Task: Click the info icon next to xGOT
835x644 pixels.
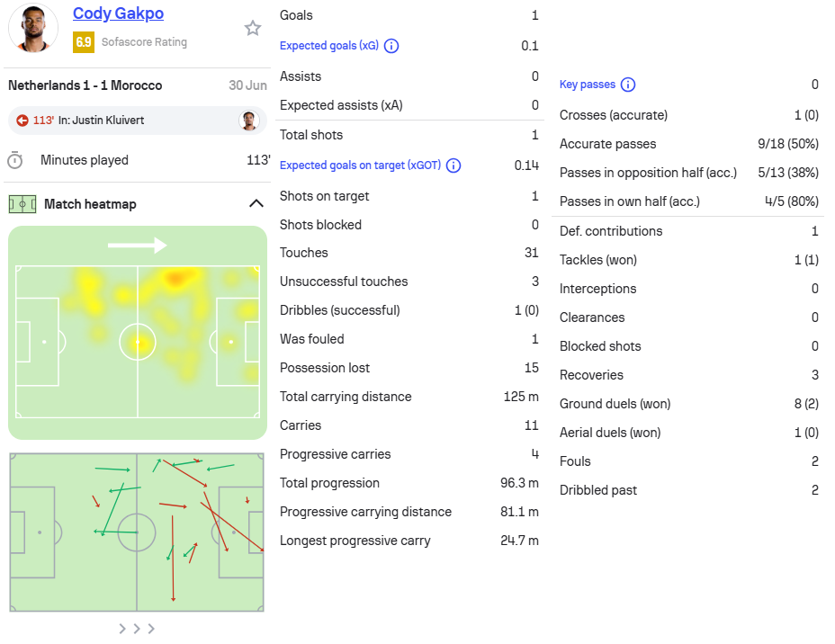Action: (453, 165)
